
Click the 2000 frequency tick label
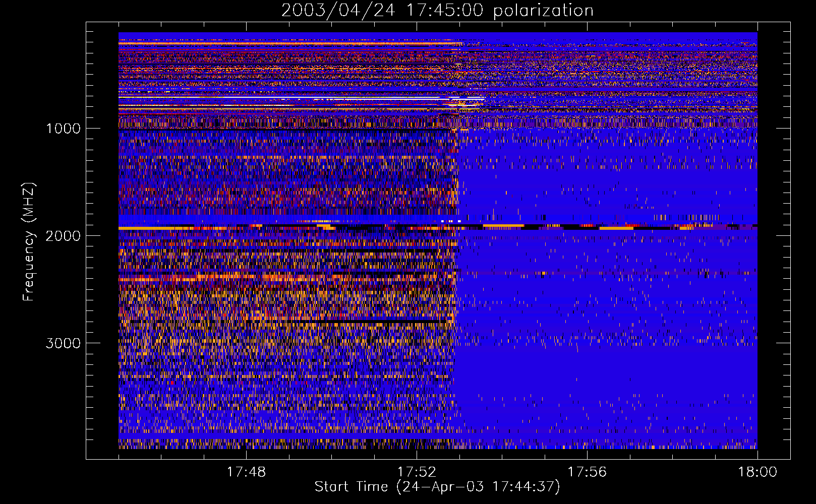(x=64, y=236)
